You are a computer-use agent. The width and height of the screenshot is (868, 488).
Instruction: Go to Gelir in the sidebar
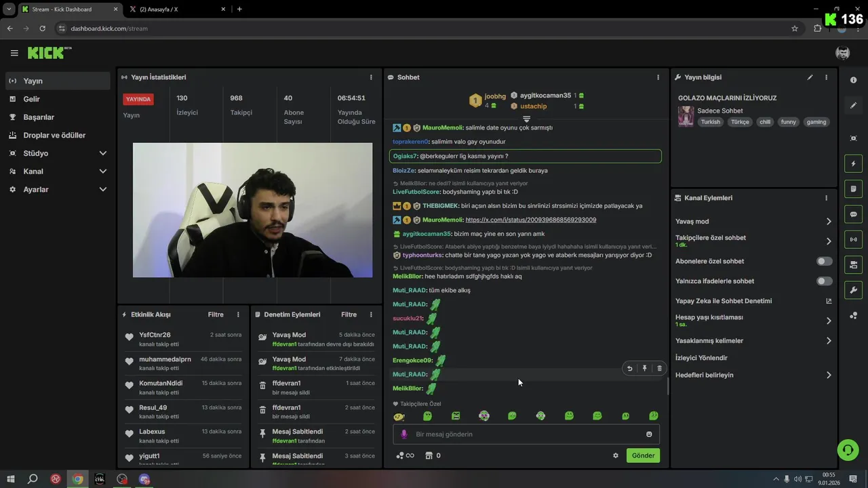click(x=58, y=99)
